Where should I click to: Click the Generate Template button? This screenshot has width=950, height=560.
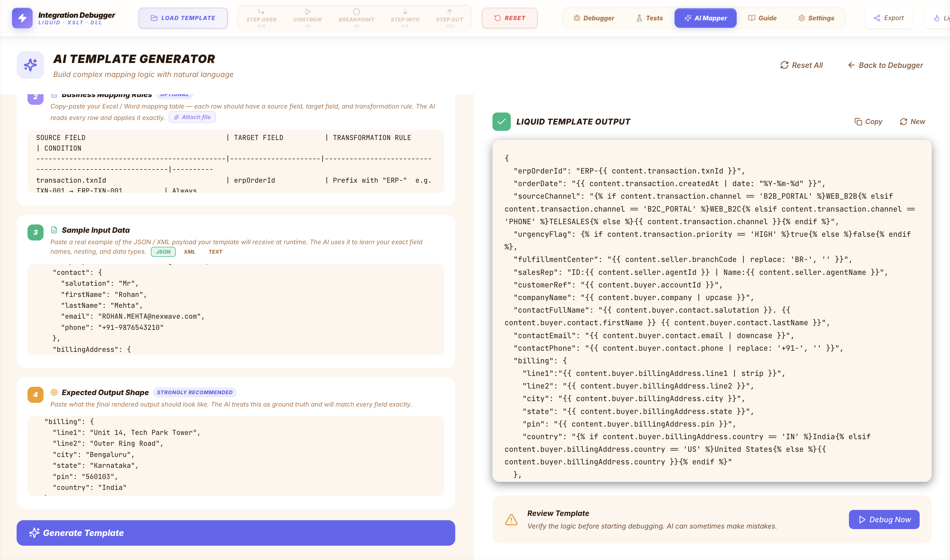236,533
